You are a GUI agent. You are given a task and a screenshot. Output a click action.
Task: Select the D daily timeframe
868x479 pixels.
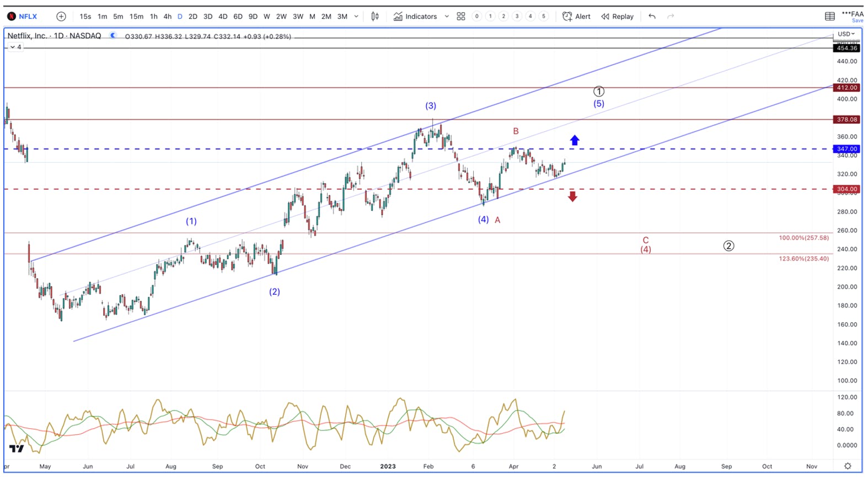click(x=180, y=17)
